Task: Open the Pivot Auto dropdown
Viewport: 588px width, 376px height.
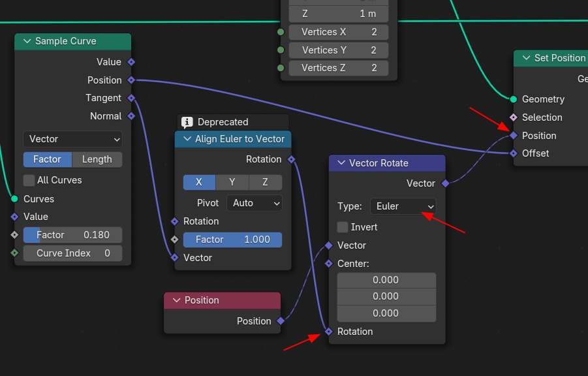Action: point(255,203)
